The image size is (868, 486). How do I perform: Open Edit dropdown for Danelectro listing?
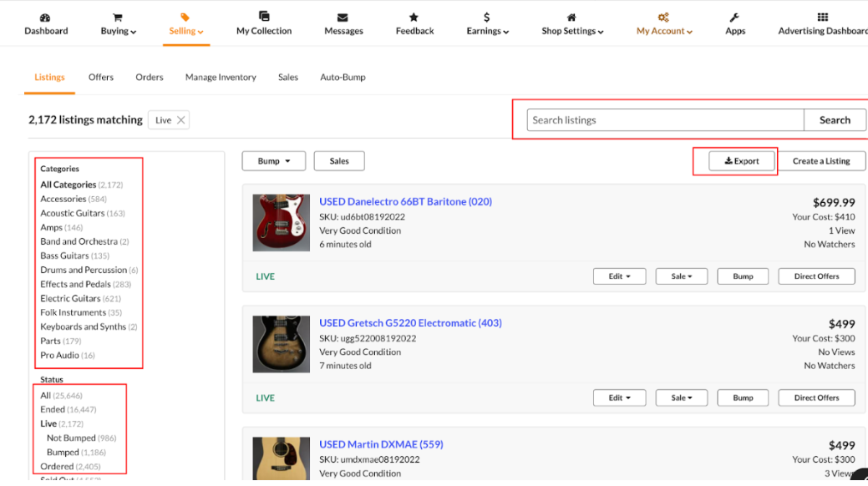(619, 276)
